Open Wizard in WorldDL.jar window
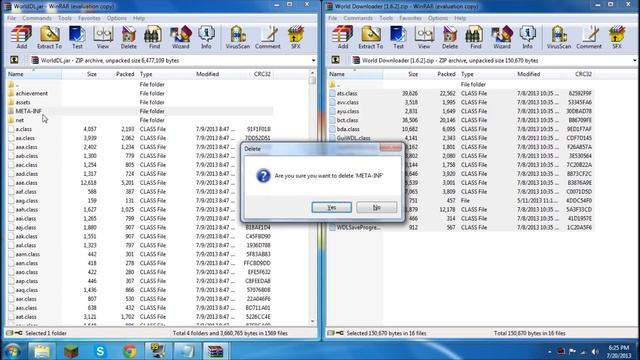The width and height of the screenshot is (640, 360). pyautogui.click(x=180, y=37)
